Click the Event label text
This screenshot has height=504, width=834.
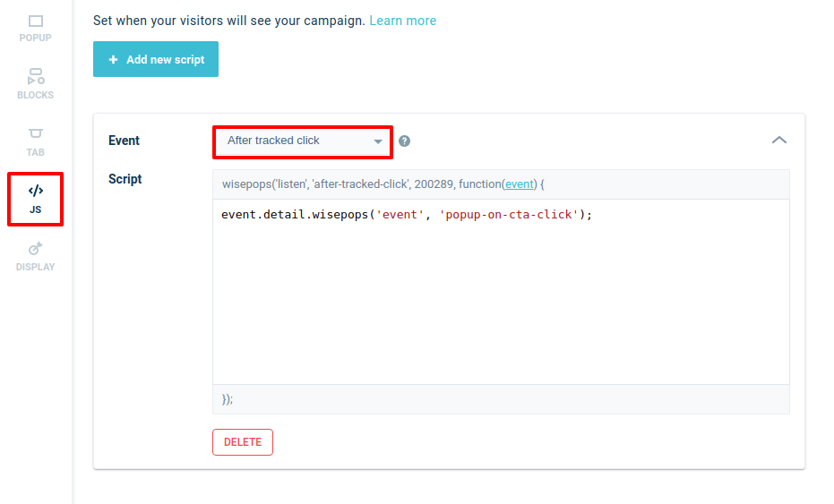124,141
